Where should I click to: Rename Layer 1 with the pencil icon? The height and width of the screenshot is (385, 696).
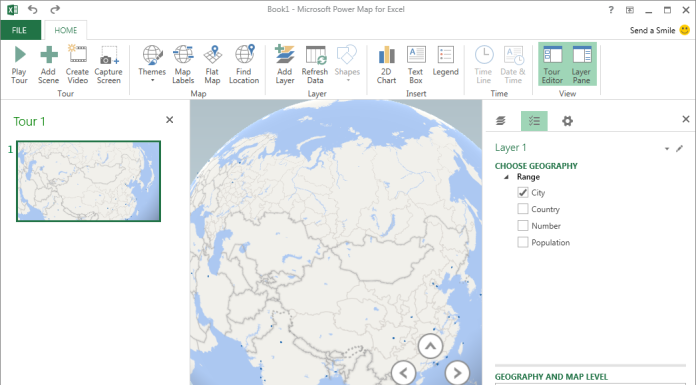pyautogui.click(x=680, y=148)
